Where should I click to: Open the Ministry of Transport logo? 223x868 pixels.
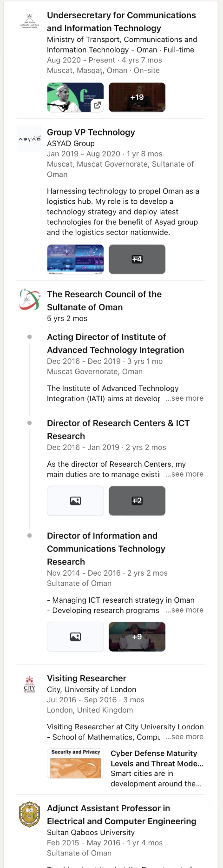point(29,21)
